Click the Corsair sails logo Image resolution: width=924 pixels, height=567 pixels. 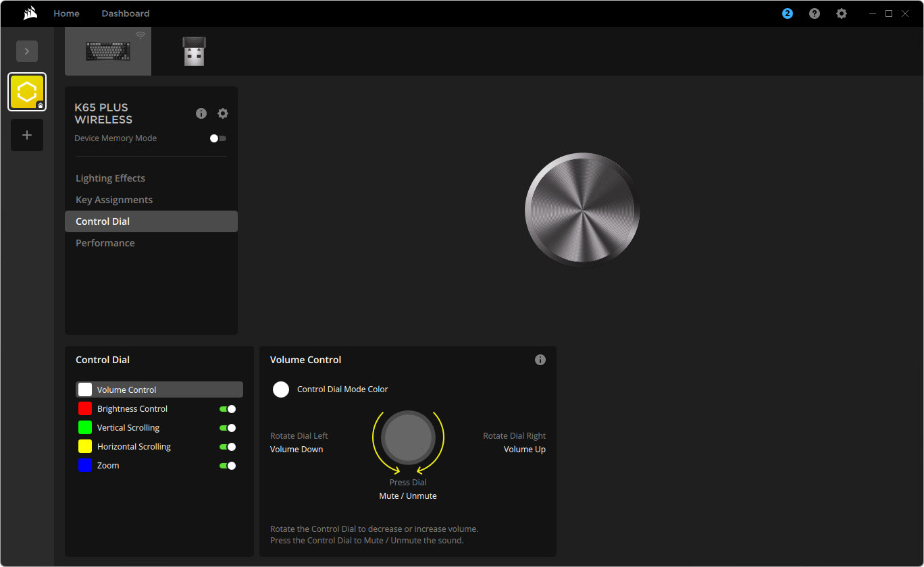tap(30, 13)
